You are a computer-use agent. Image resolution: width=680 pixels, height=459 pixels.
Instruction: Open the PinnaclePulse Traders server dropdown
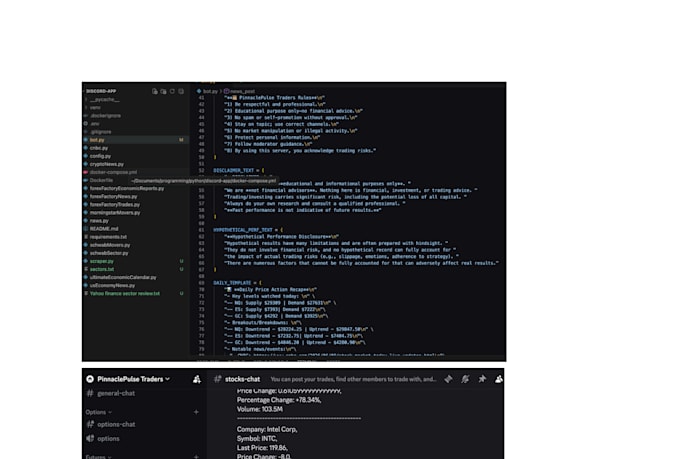tap(134, 379)
